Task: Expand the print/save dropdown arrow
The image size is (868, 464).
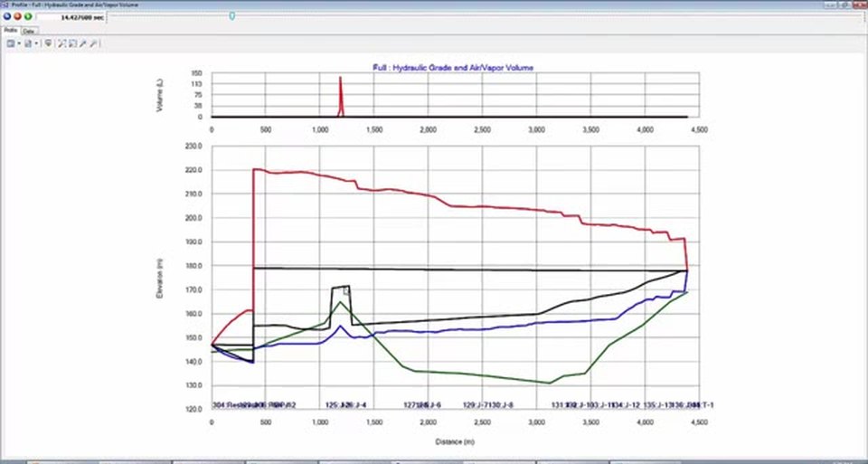Action: (36, 43)
